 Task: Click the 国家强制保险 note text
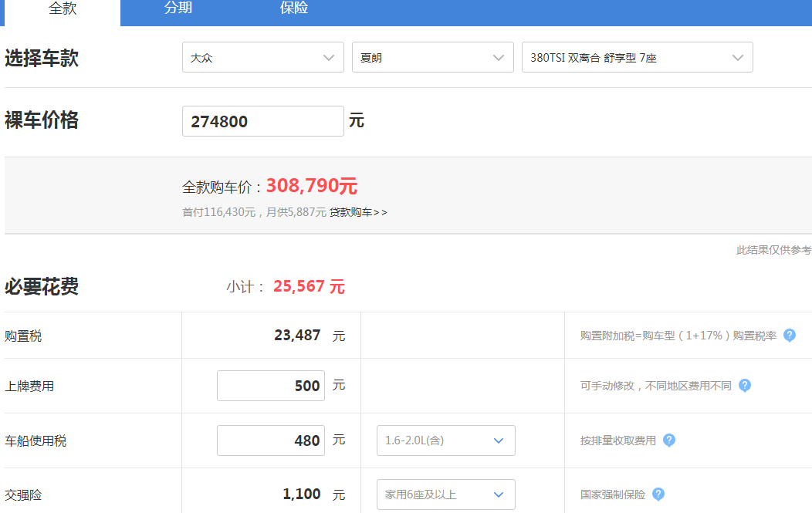tap(613, 494)
